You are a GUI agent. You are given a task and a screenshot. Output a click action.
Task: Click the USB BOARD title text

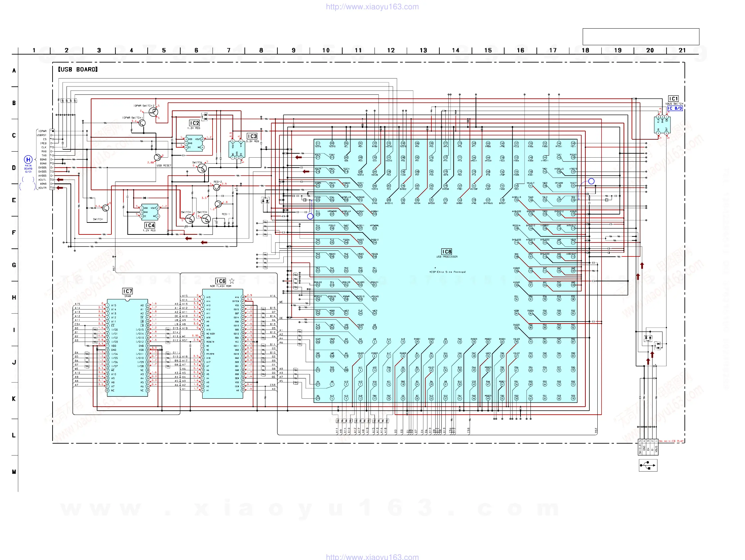pyautogui.click(x=78, y=70)
